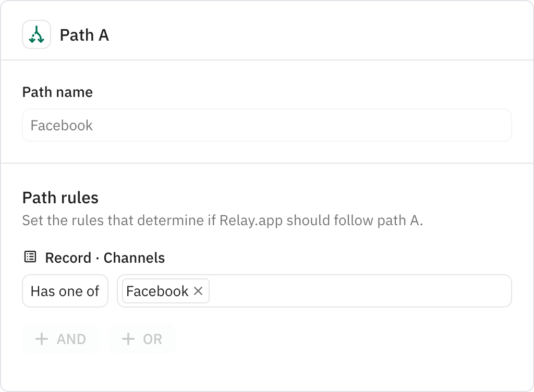
Task: Click the Record Channels list icon
Action: click(30, 257)
